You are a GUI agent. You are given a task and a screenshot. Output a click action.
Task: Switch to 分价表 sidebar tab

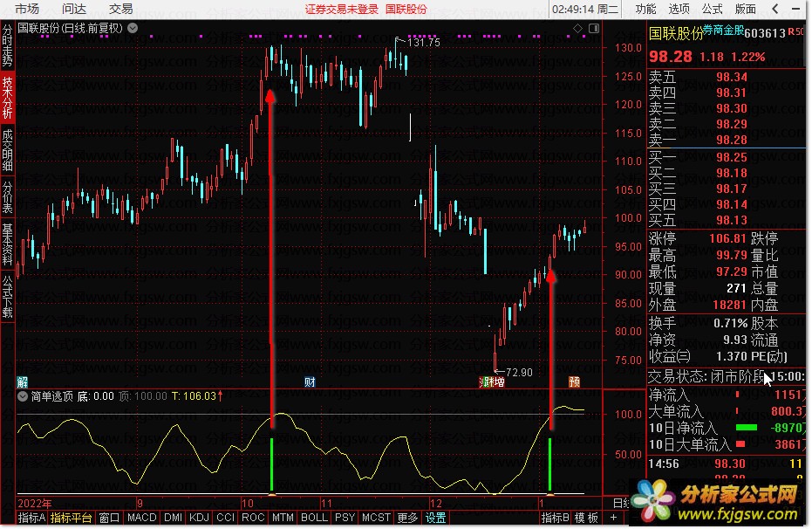tap(7, 197)
